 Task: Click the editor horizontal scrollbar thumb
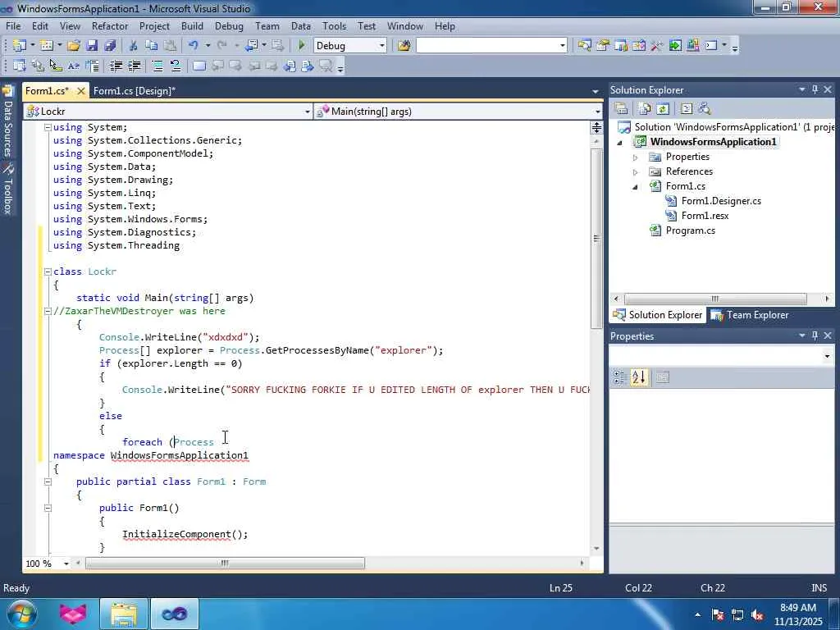coord(225,563)
